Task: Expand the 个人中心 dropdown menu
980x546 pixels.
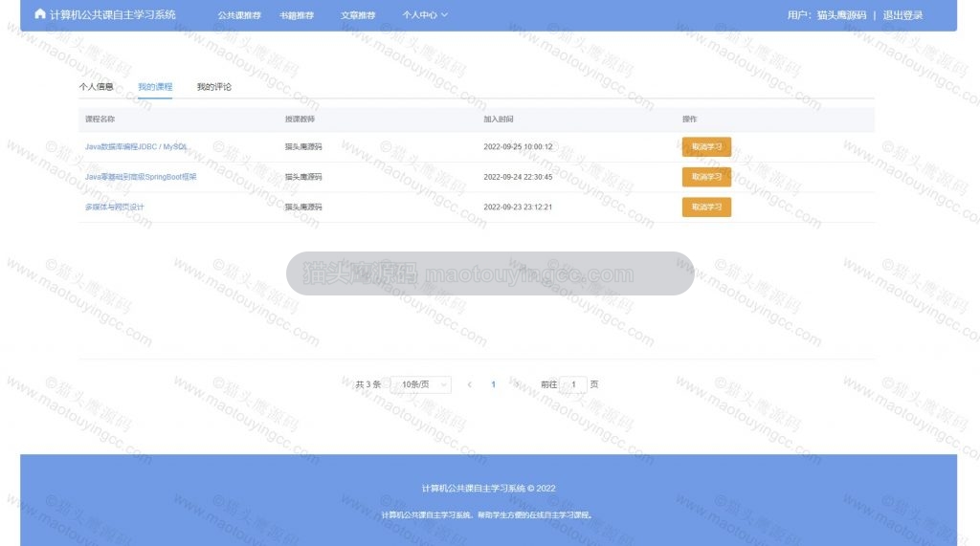Action: pyautogui.click(x=425, y=15)
